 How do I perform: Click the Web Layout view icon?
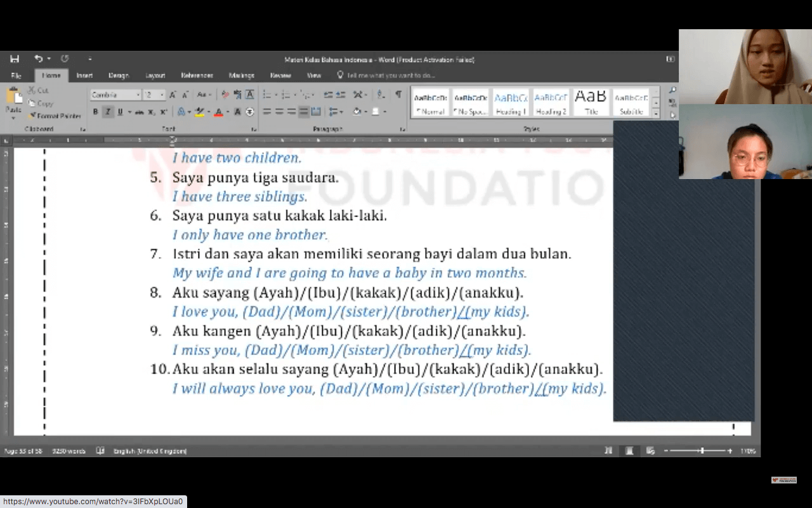tap(650, 451)
